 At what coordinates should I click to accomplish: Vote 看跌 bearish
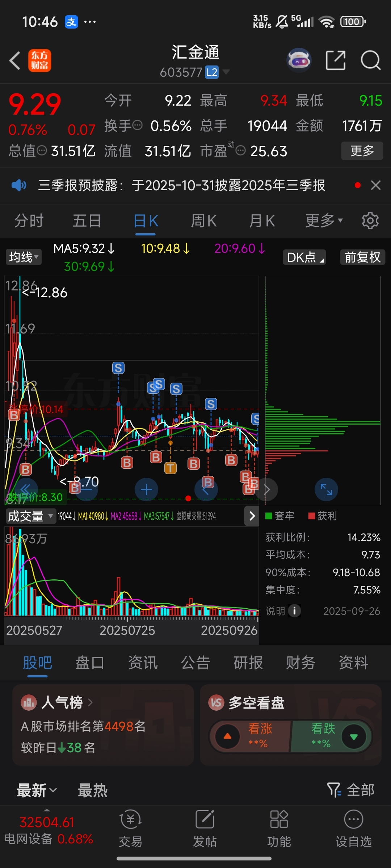[x=331, y=736]
